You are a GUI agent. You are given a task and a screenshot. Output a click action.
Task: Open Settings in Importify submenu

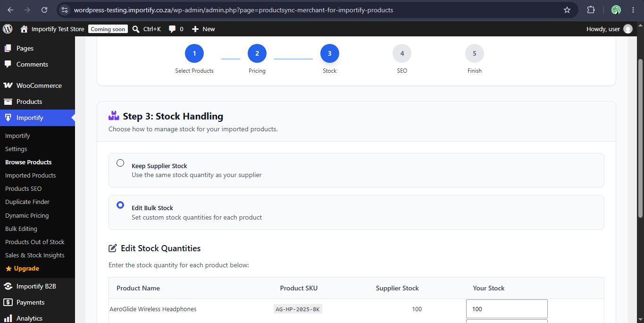16,149
